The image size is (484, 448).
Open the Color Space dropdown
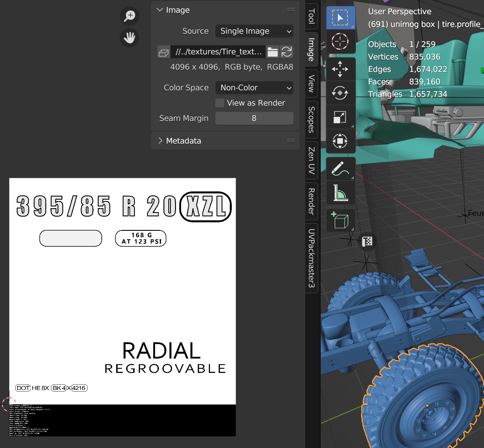tap(254, 88)
